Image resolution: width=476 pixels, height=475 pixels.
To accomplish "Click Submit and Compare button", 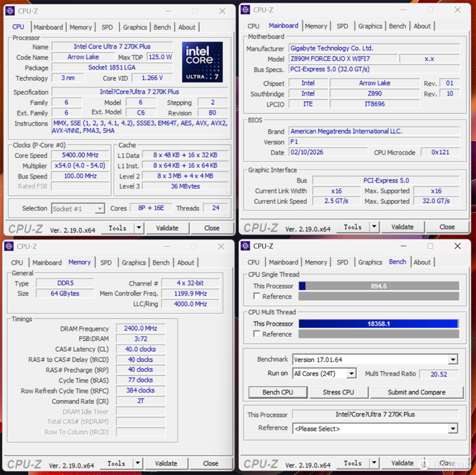I will (416, 392).
